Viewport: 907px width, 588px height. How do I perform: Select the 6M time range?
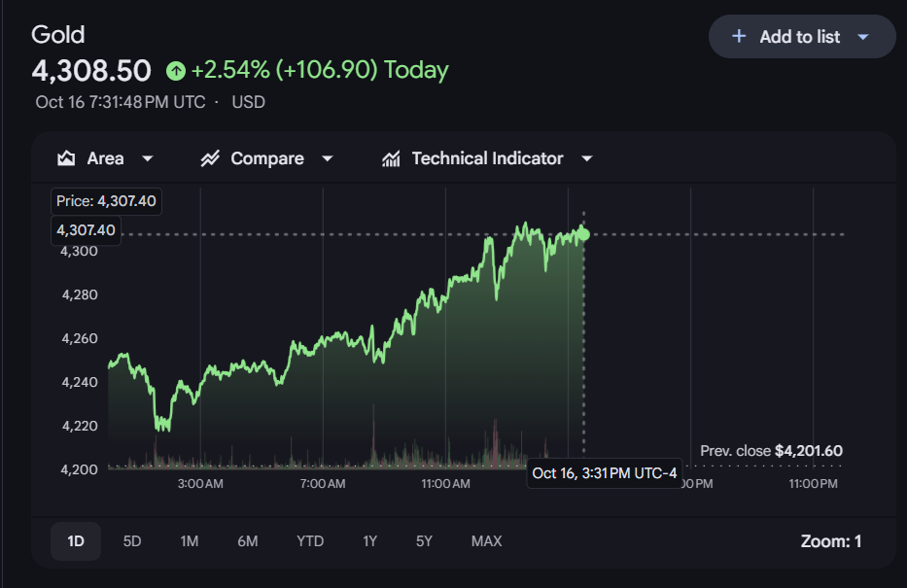point(248,541)
